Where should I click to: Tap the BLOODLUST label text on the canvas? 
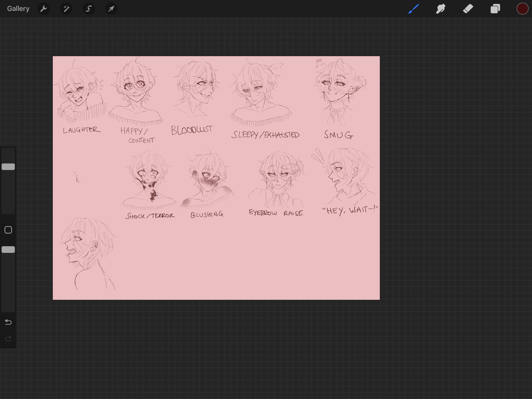pyautogui.click(x=192, y=130)
